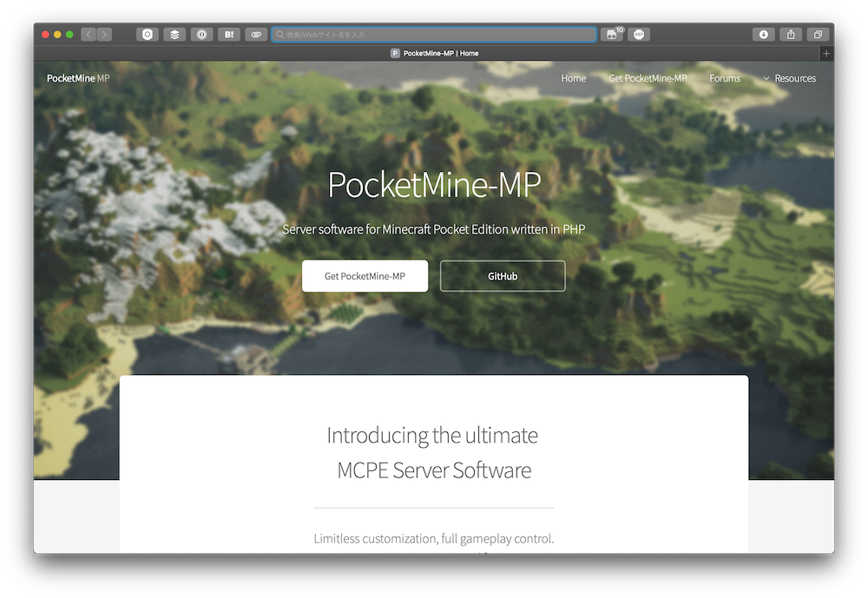Focus the Safari address search field
868x598 pixels.
coord(434,35)
